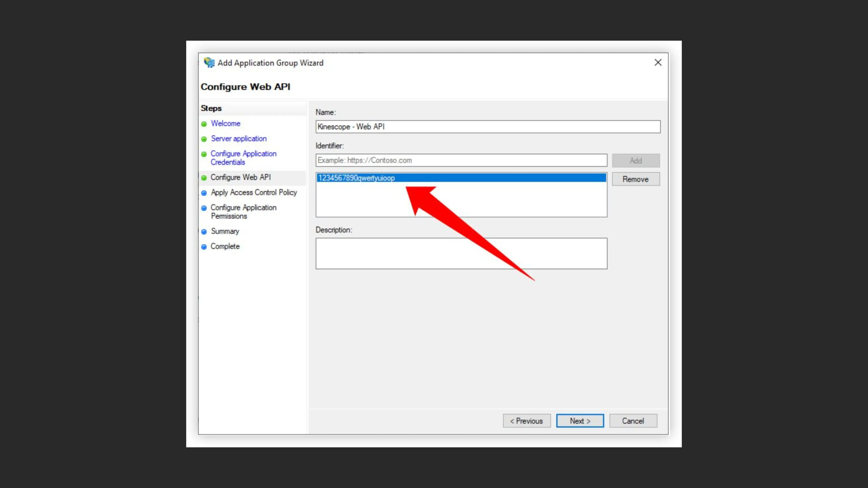Click in the Description text box

tap(461, 253)
